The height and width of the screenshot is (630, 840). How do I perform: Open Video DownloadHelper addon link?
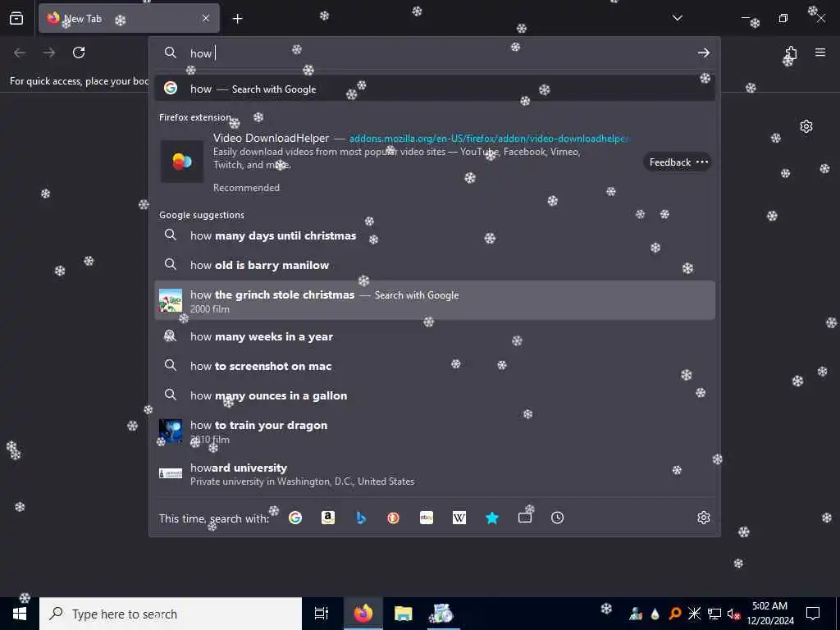click(489, 138)
